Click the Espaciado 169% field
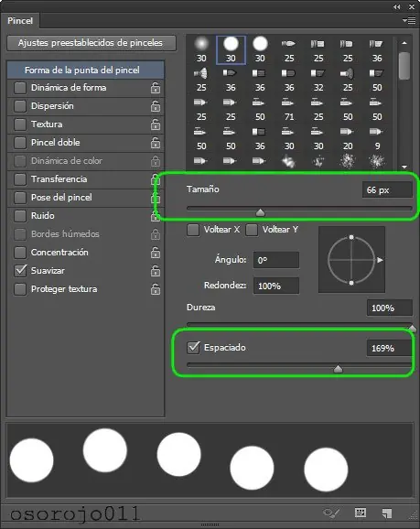Image resolution: width=420 pixels, height=529 pixels. [x=389, y=348]
